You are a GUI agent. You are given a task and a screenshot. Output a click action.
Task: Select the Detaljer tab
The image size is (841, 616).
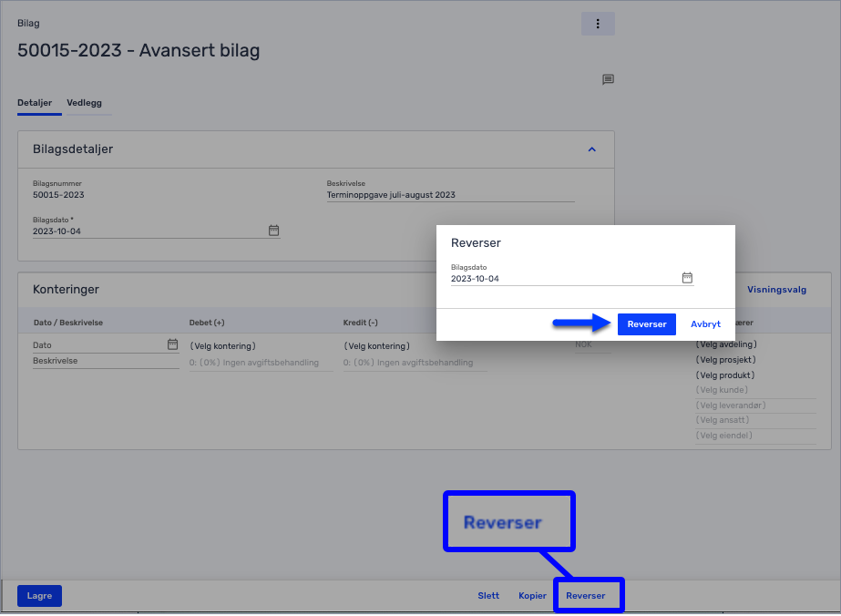pyautogui.click(x=35, y=103)
